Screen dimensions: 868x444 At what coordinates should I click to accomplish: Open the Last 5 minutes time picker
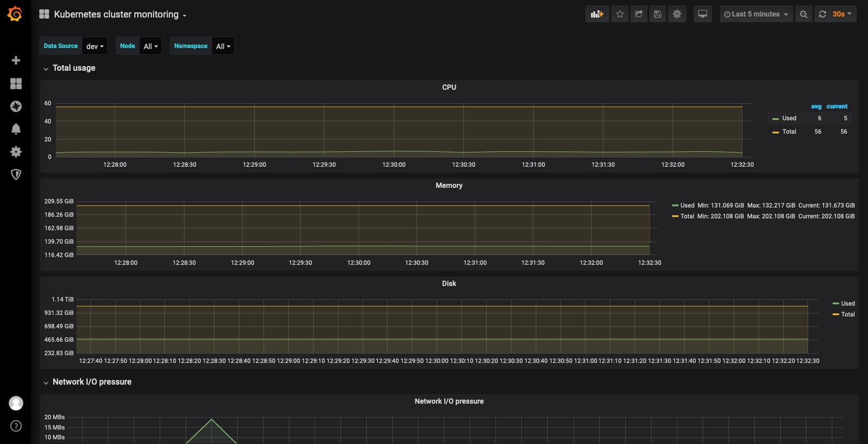tap(756, 14)
